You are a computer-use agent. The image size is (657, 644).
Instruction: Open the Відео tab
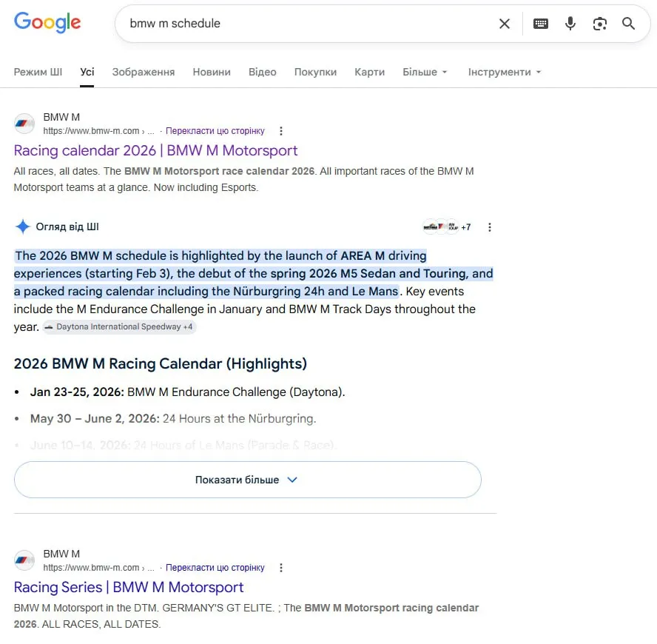tap(263, 72)
